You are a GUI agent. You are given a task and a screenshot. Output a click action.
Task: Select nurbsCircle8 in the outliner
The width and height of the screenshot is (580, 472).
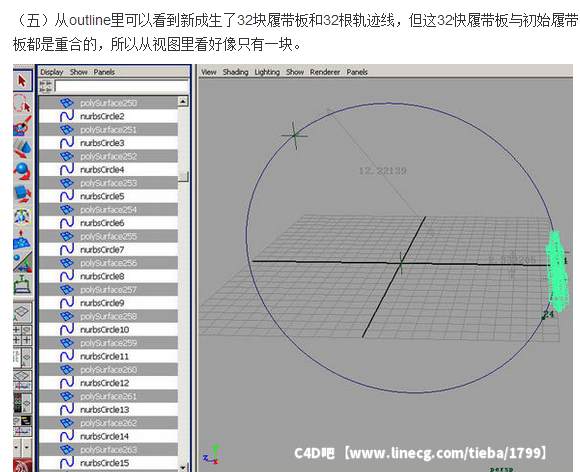[108, 276]
